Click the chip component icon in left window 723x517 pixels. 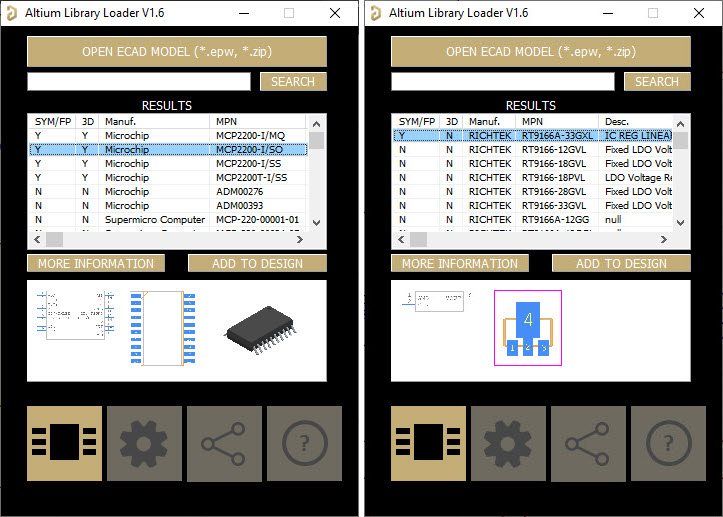tap(64, 443)
